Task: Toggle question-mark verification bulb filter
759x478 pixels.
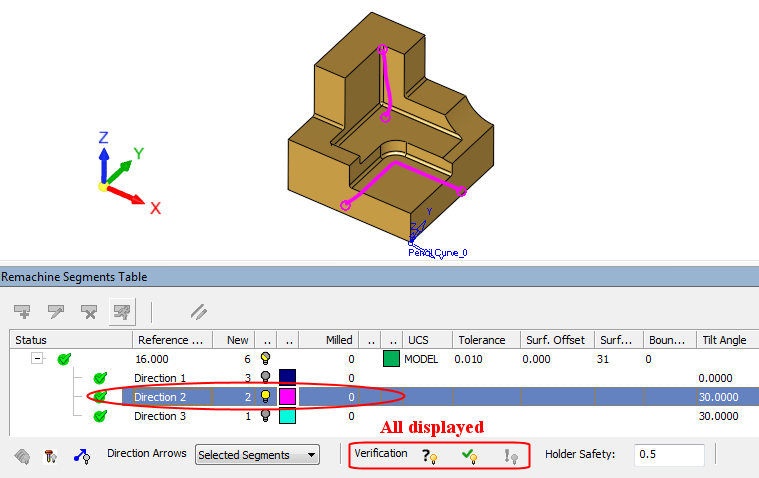Action: pos(430,456)
